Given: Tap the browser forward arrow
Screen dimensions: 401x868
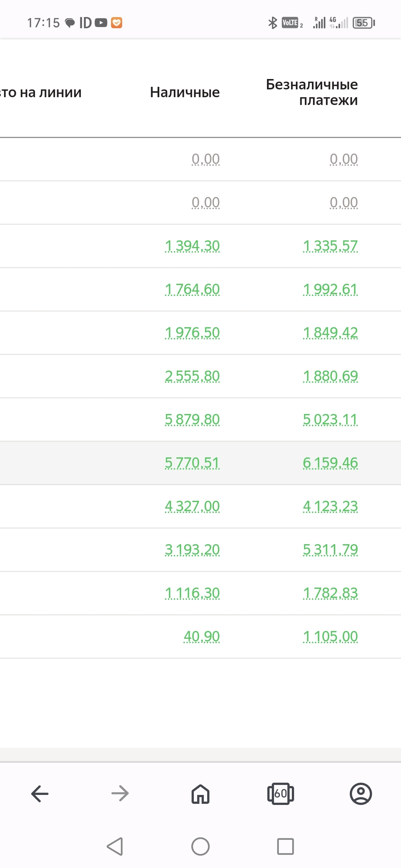Looking at the screenshot, I should pos(120,794).
